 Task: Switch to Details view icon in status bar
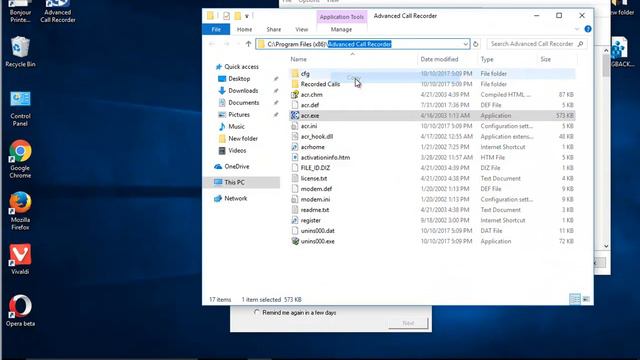tap(575, 299)
